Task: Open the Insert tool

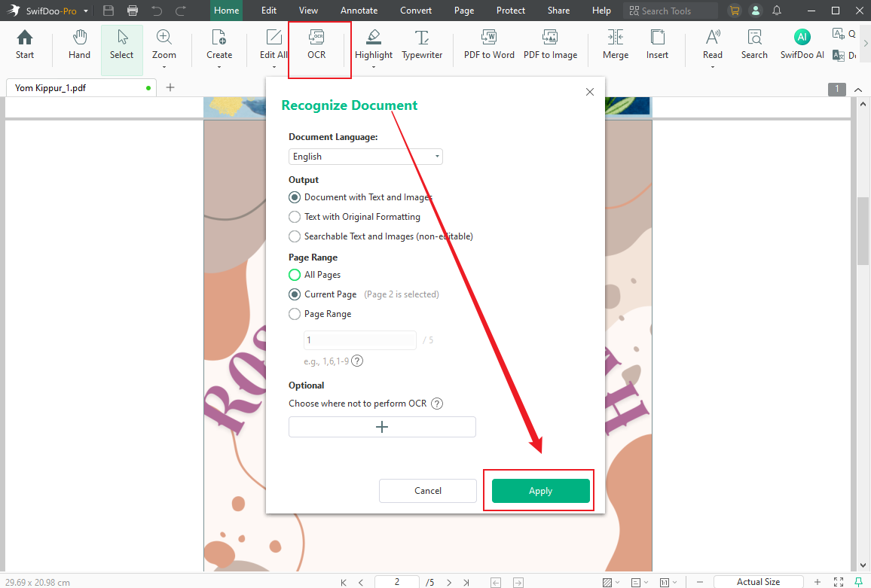Action: tap(656, 44)
